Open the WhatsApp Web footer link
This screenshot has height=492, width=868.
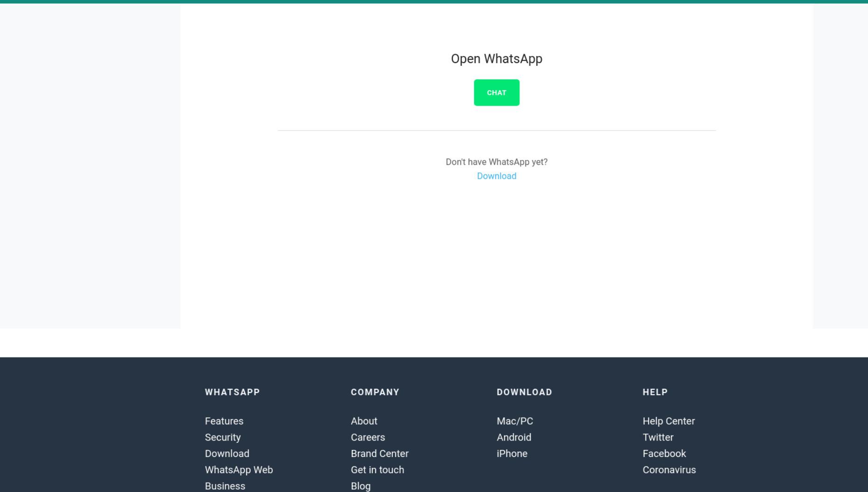[x=239, y=470]
